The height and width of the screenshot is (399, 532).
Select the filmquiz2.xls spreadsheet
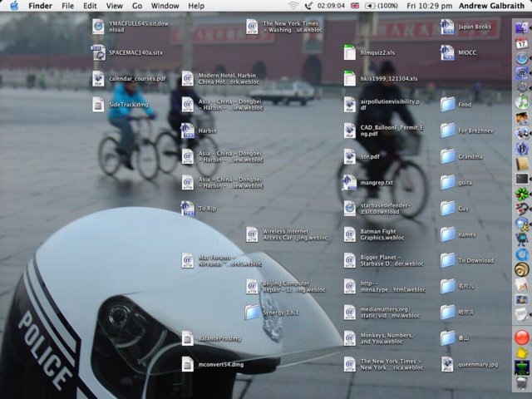pyautogui.click(x=349, y=52)
